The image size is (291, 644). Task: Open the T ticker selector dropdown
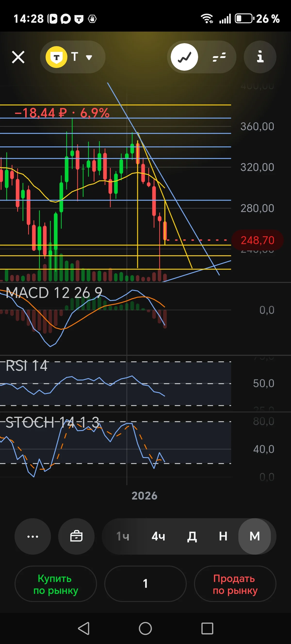(73, 57)
